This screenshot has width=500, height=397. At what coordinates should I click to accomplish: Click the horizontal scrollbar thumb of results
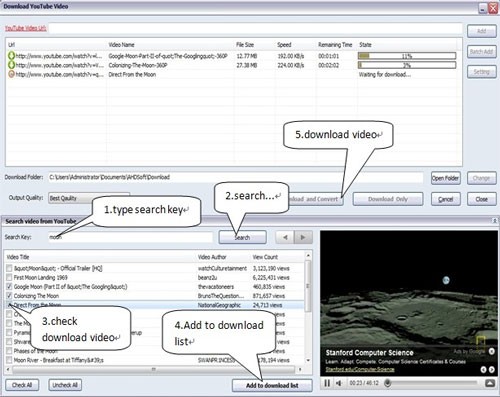[154, 369]
